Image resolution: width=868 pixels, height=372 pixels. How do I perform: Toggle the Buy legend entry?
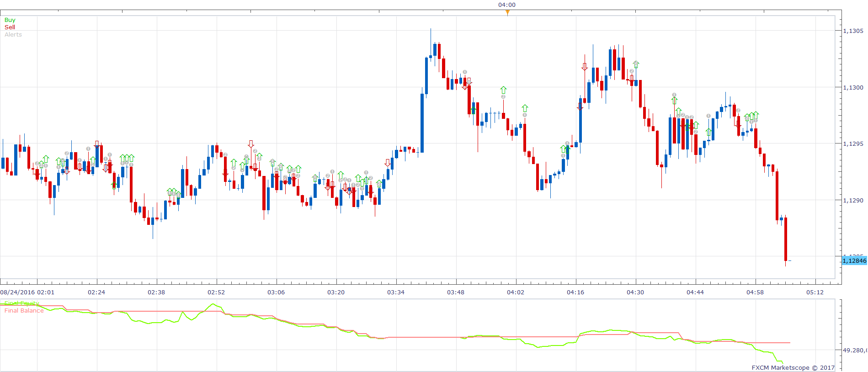coord(10,20)
